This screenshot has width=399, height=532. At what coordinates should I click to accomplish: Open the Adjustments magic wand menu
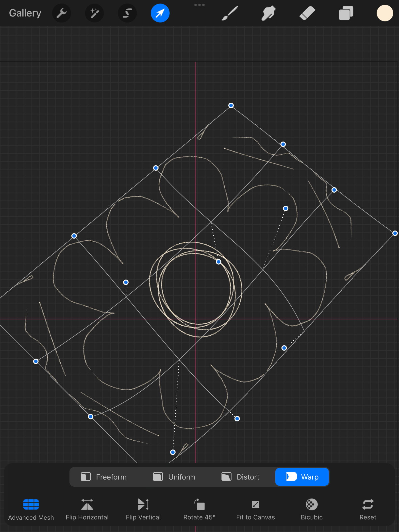[x=94, y=13]
